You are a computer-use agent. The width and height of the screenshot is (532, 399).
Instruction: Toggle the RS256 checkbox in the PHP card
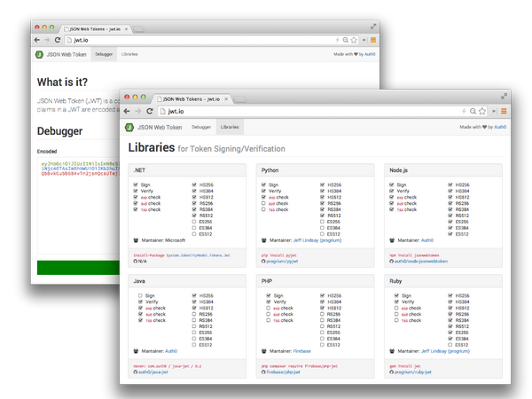[x=322, y=314]
